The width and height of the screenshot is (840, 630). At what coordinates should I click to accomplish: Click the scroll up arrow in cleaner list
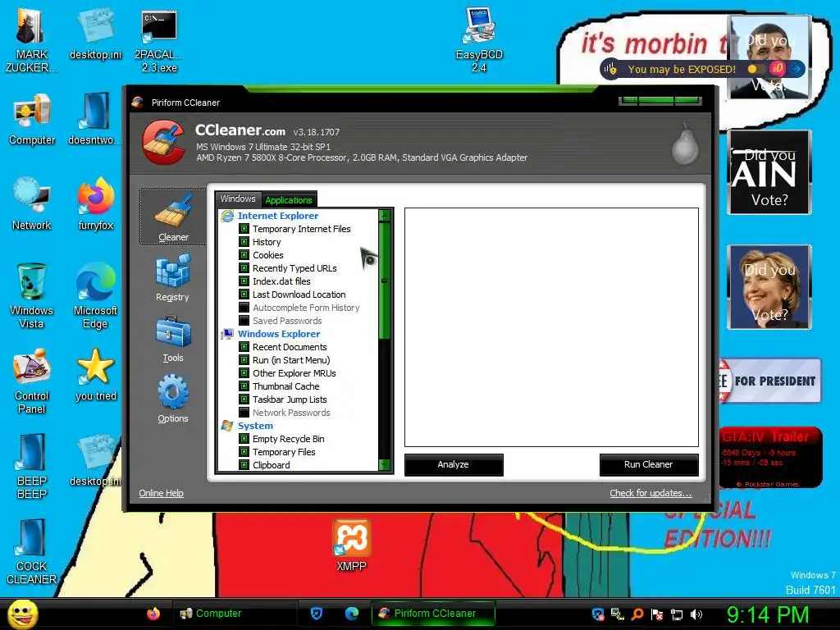384,216
